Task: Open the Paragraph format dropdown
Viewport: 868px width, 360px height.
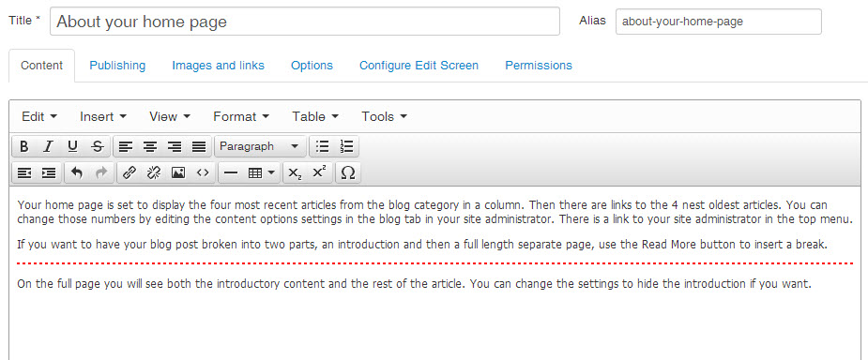Action: (260, 146)
